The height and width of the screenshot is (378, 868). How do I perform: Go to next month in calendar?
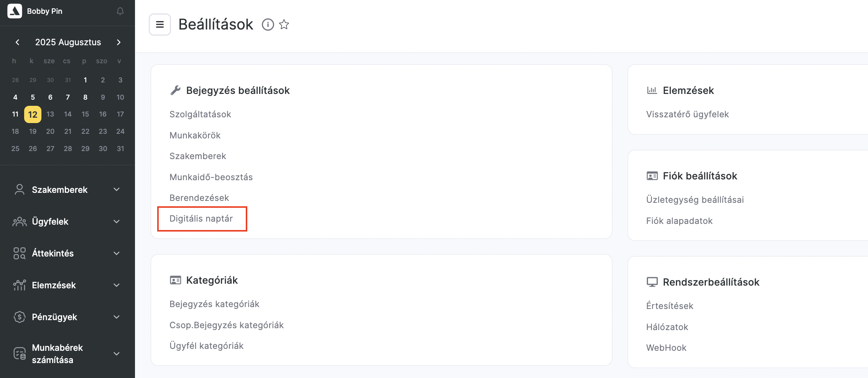click(x=119, y=42)
